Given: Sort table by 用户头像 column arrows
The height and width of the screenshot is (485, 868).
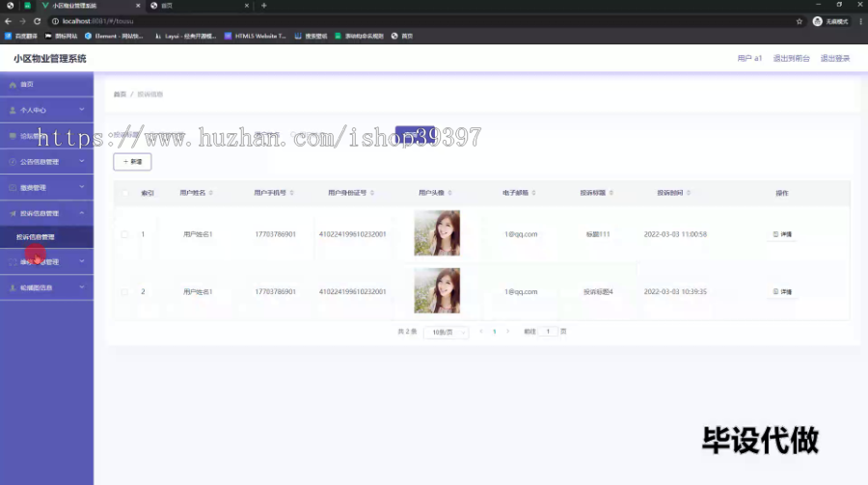Looking at the screenshot, I should pos(450,193).
